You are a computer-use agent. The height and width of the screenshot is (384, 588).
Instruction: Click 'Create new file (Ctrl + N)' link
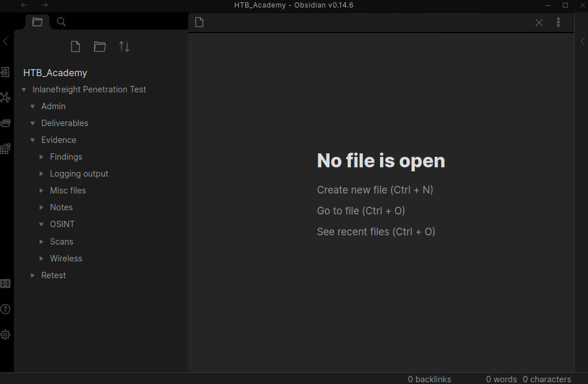[x=375, y=190]
